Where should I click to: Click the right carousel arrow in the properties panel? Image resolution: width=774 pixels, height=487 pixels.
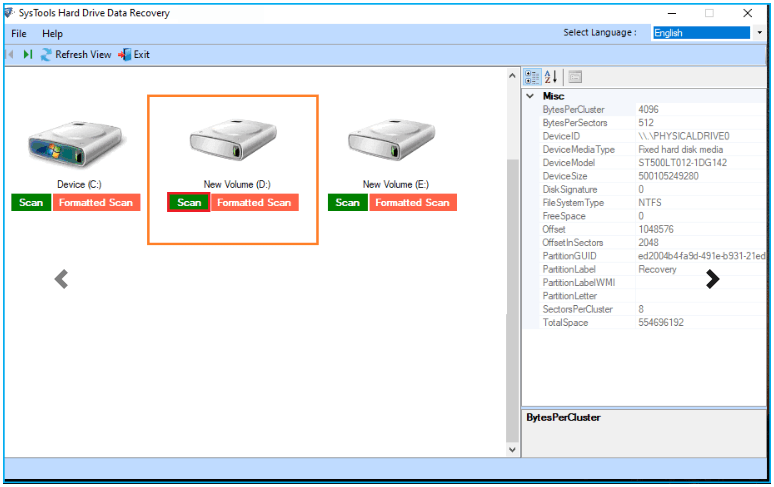pyautogui.click(x=712, y=279)
